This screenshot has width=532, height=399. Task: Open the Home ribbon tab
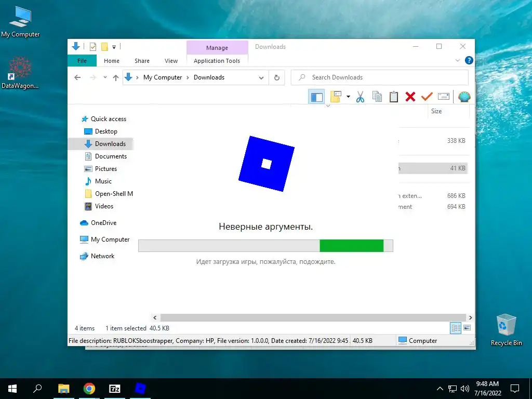[112, 61]
